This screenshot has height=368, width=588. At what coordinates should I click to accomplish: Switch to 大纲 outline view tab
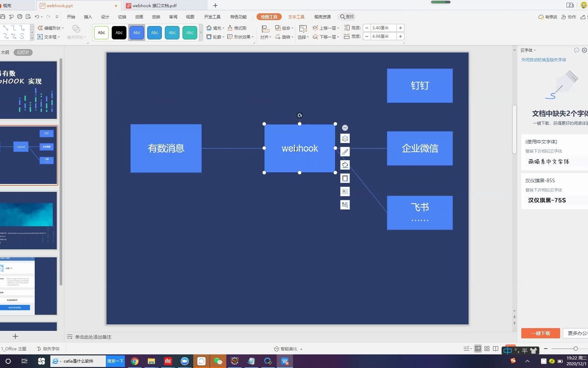click(5, 52)
